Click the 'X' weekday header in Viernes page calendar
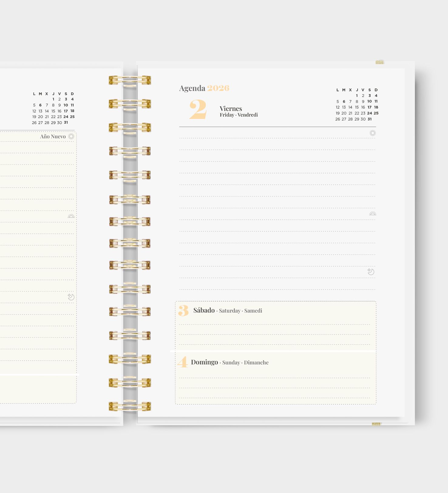Screen dimensions: 448x493 click(350, 90)
